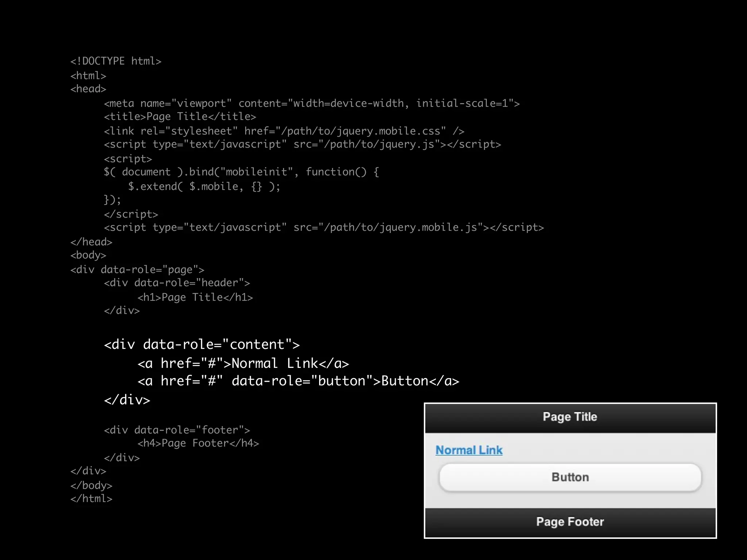Screen dimensions: 747x560
Task: Click the jquery.mobile.js script line
Action: point(324,227)
